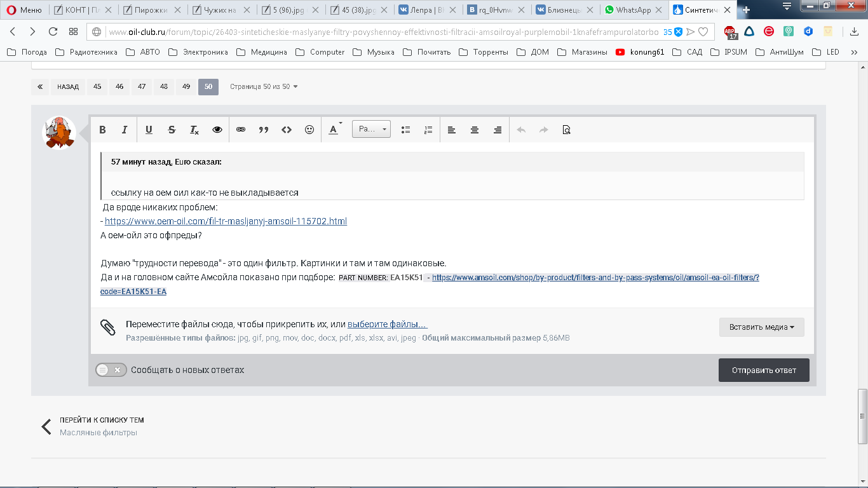Open konung61 YouTube bookmark

click(640, 52)
